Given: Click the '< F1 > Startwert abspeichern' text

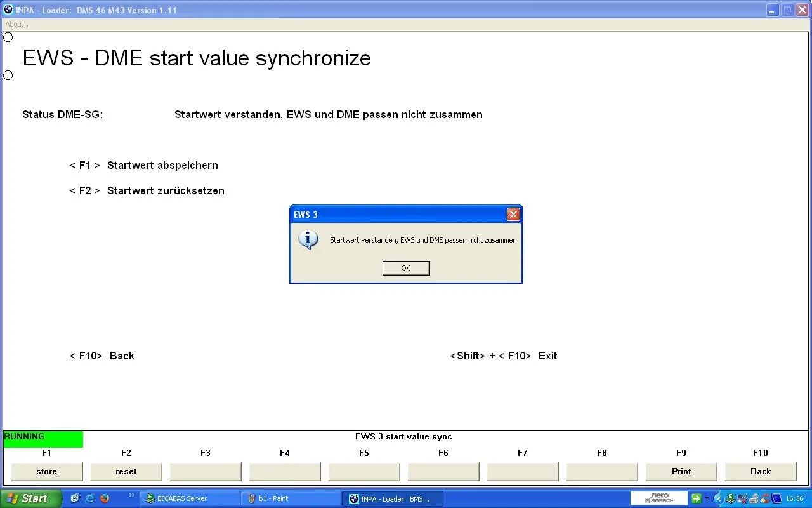Looking at the screenshot, I should click(144, 165).
